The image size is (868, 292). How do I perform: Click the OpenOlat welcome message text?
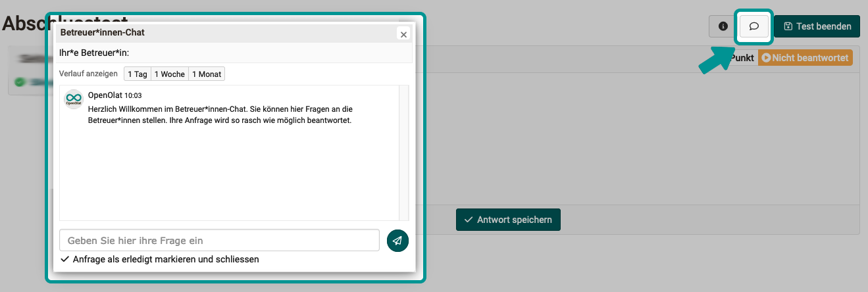tap(220, 114)
